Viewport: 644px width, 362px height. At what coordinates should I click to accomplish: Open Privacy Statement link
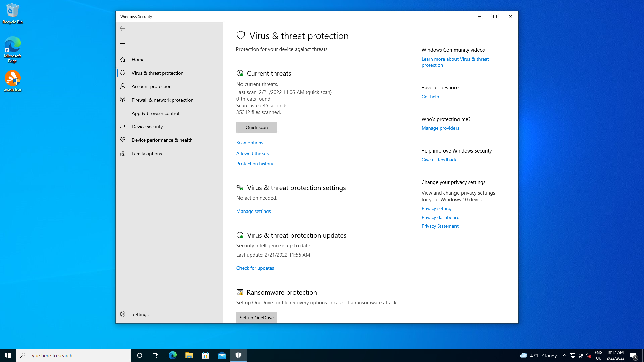coord(440,226)
